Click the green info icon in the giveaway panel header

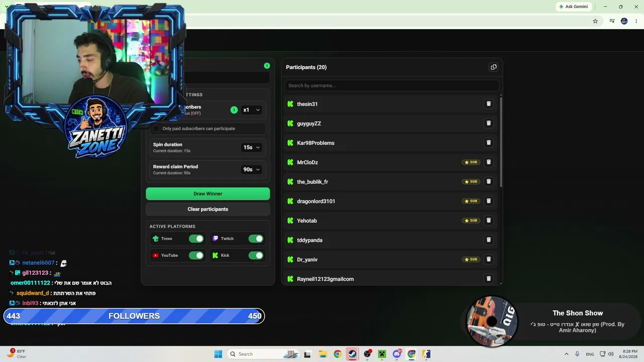267,66
